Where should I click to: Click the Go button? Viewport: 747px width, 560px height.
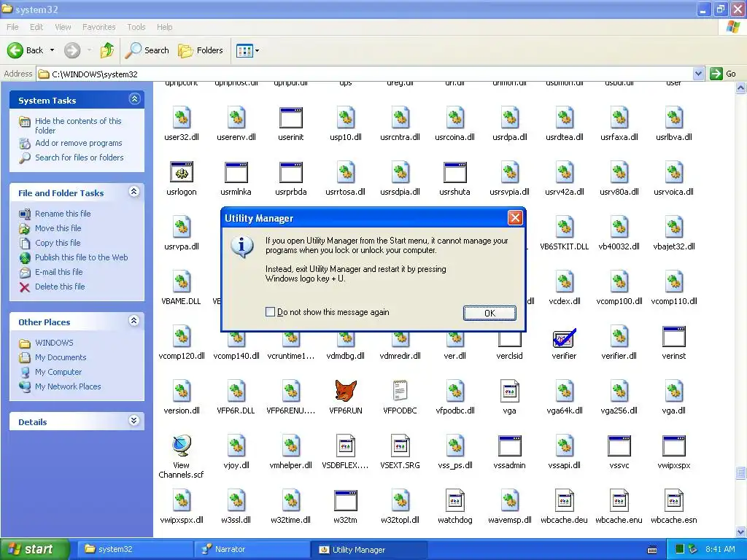pos(723,74)
